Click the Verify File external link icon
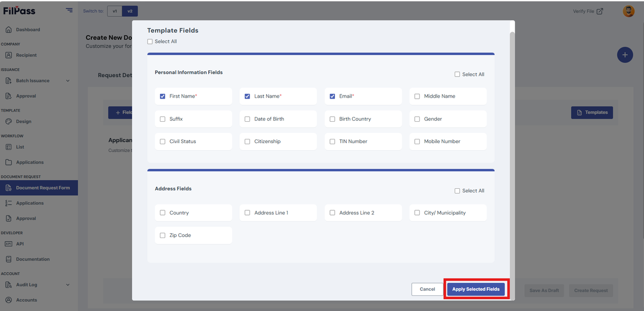644x311 pixels. 600,11
